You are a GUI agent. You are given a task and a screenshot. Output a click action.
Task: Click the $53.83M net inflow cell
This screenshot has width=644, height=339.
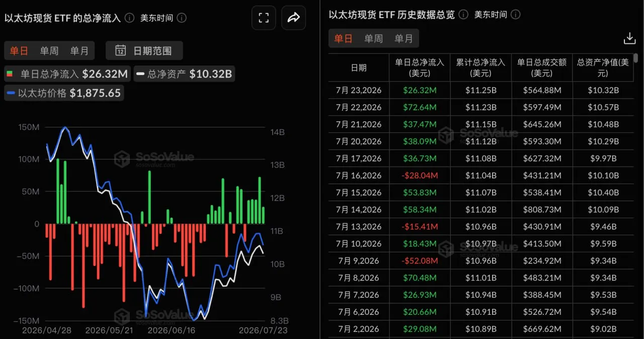[x=420, y=193]
